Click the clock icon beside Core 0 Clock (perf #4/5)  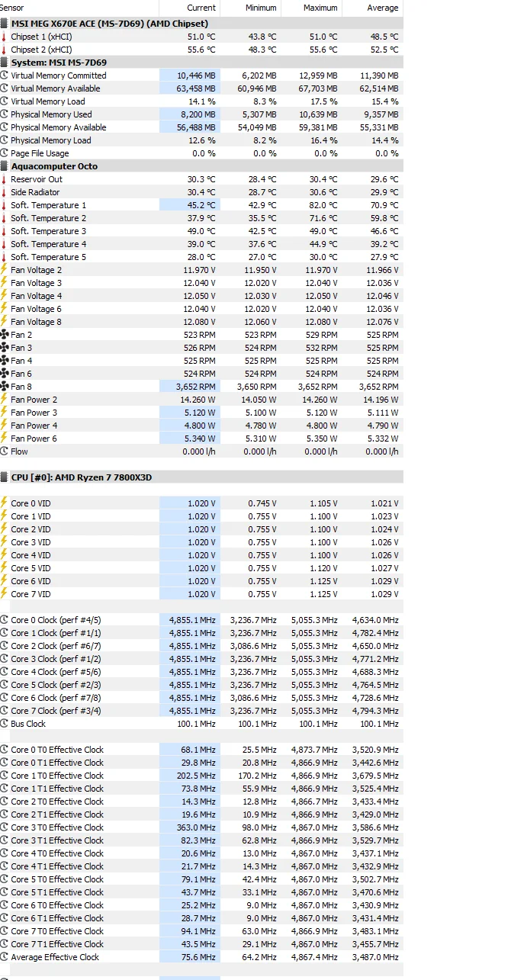4,620
